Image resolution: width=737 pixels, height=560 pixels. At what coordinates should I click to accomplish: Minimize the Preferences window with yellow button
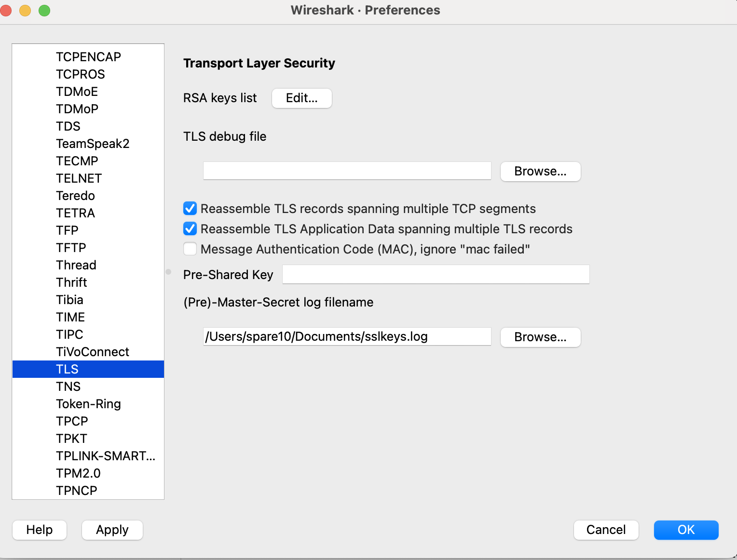click(25, 10)
